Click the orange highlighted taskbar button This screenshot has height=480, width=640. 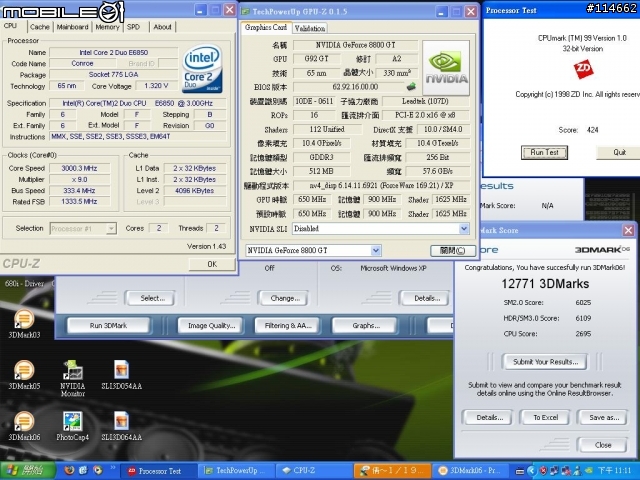(x=392, y=471)
